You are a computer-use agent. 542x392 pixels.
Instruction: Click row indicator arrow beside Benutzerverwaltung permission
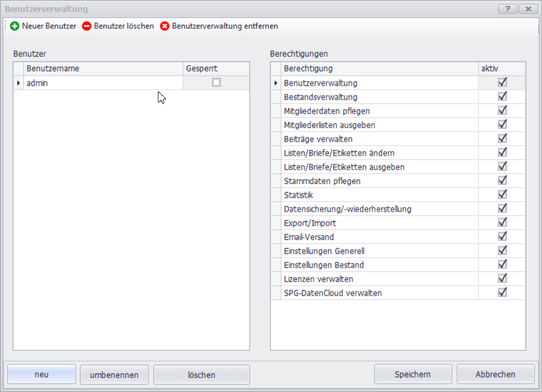(x=276, y=83)
